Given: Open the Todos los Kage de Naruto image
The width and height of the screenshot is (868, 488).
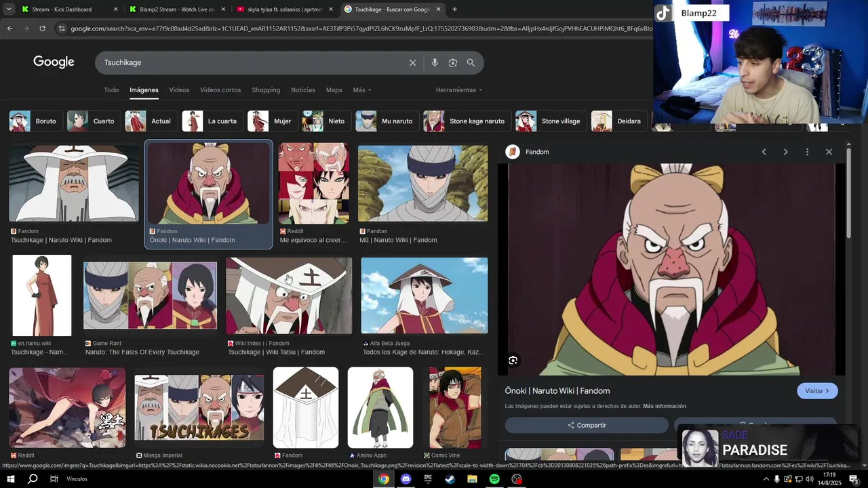Looking at the screenshot, I should click(x=424, y=296).
